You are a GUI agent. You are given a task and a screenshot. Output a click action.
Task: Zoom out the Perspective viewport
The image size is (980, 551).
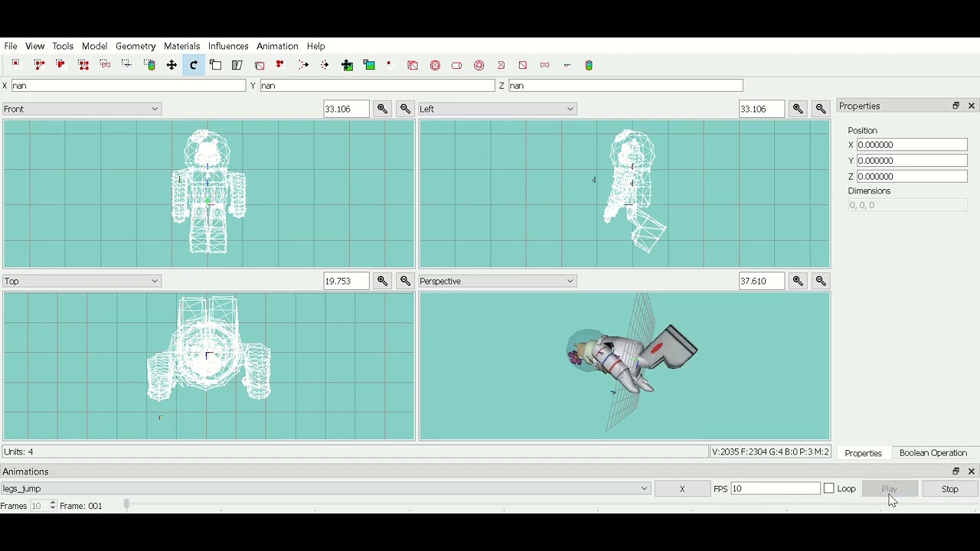point(822,281)
